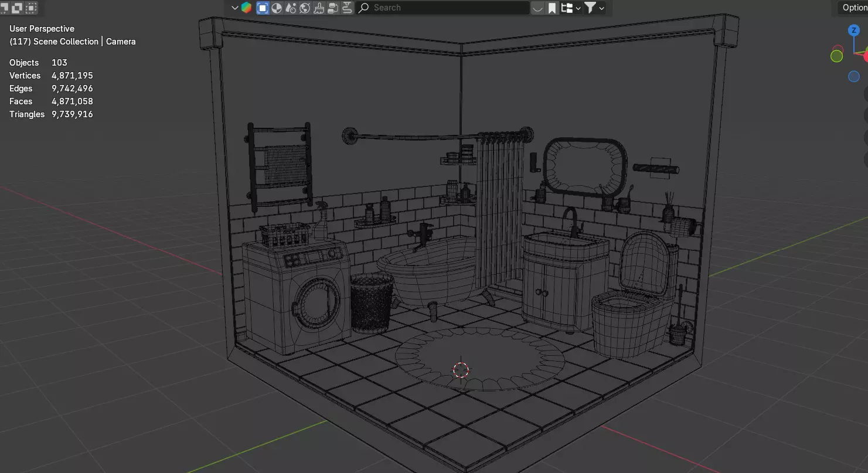Image resolution: width=868 pixels, height=473 pixels.
Task: Toggle the paintbrush icon in the header
Action: click(x=319, y=8)
